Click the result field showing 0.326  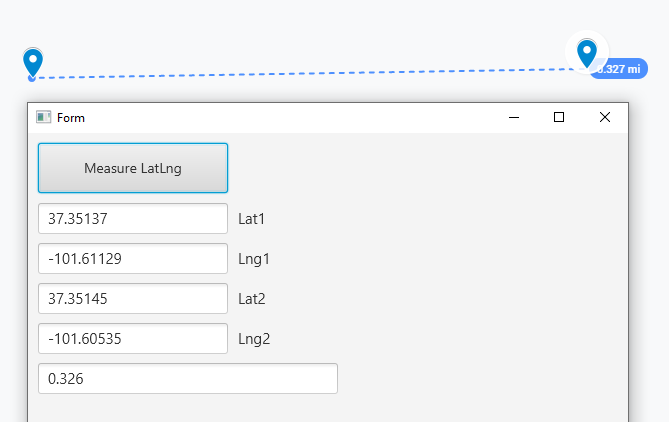[187, 379]
